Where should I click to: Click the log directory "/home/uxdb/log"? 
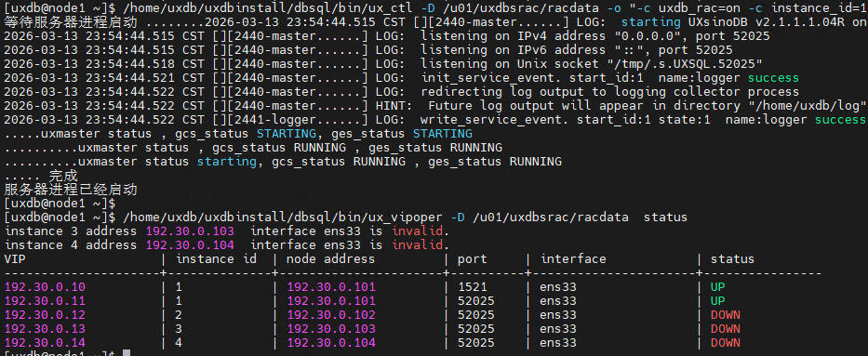point(808,106)
